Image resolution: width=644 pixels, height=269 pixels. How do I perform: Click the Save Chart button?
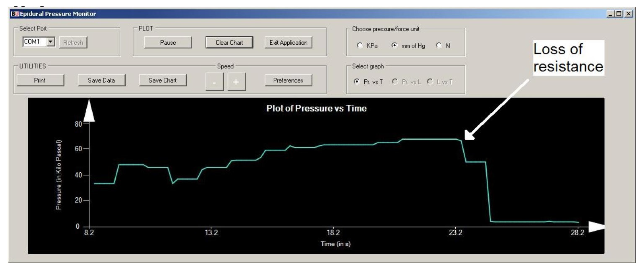[x=163, y=80]
